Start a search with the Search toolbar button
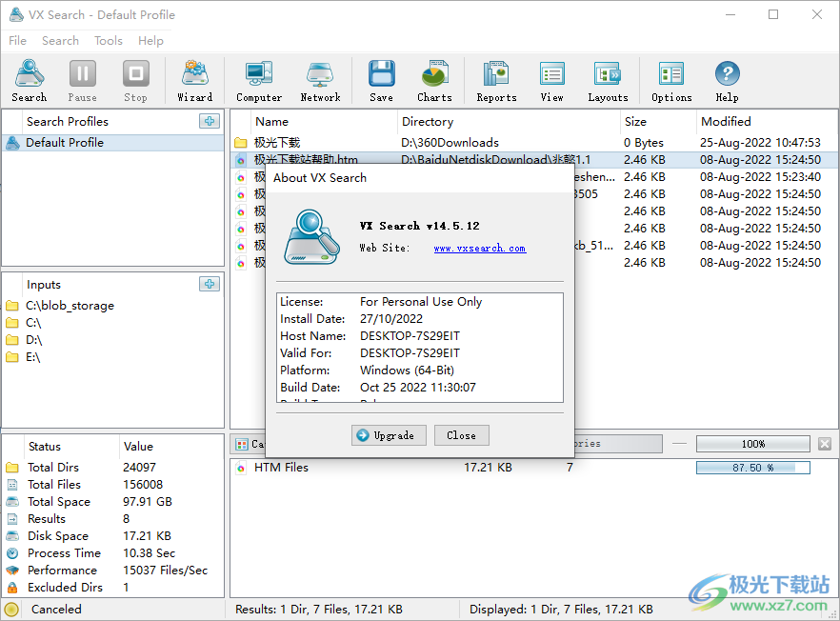Screen dimensions: 840x621 (x=30, y=81)
